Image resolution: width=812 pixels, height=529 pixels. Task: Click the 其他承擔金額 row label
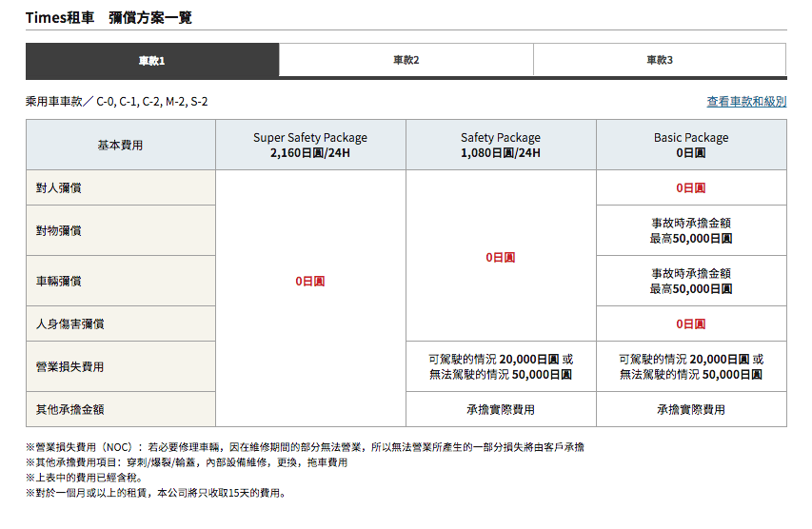121,409
